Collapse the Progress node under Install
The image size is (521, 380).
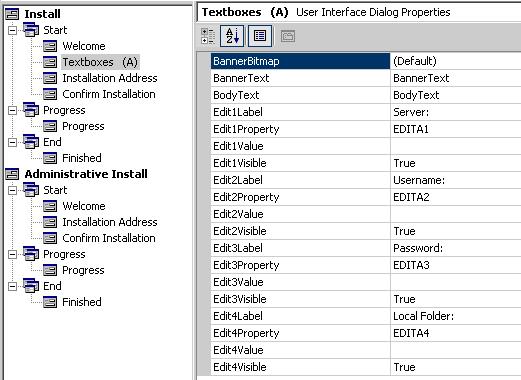[12, 110]
